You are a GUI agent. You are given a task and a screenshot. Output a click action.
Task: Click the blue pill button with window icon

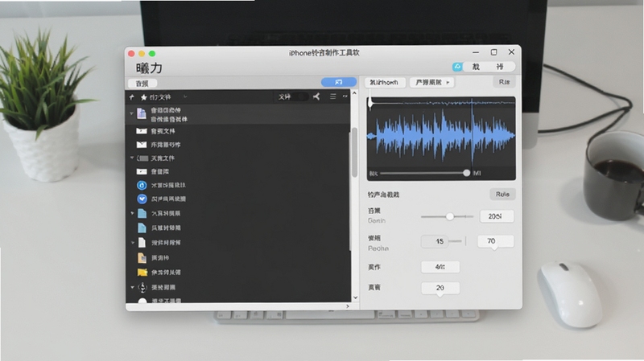(338, 83)
